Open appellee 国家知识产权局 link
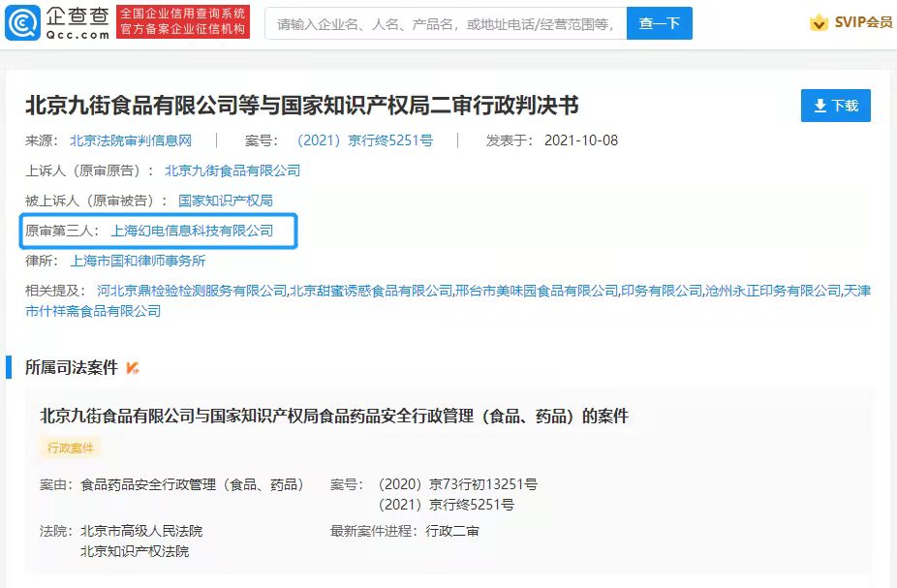This screenshot has width=897, height=588. pos(226,201)
